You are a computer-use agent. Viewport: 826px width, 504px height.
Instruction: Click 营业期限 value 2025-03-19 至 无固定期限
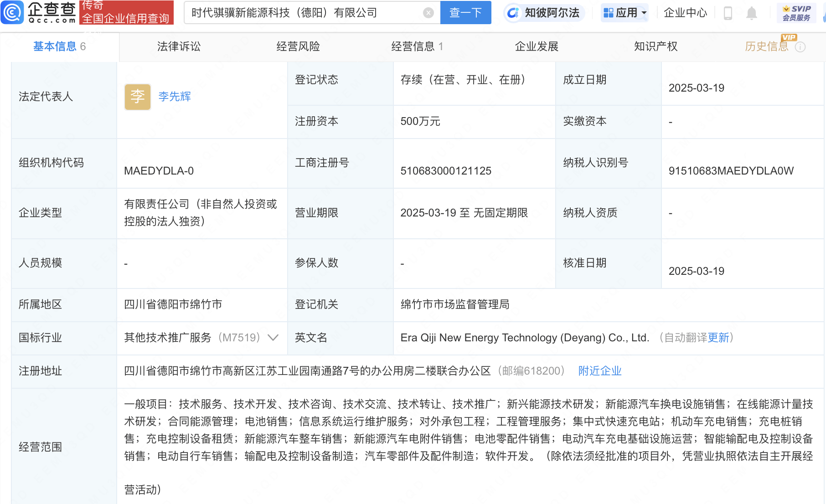coord(464,213)
